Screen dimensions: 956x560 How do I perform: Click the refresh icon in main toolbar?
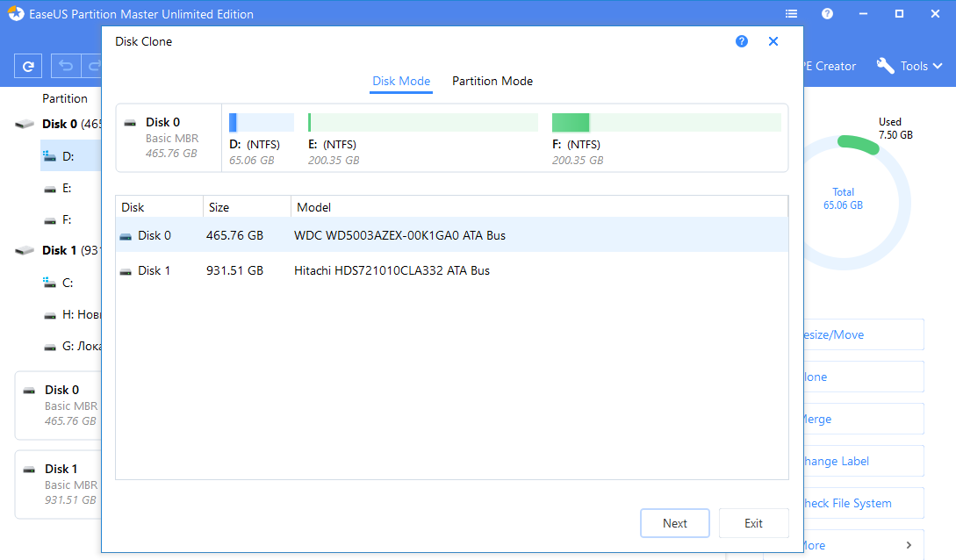click(29, 66)
